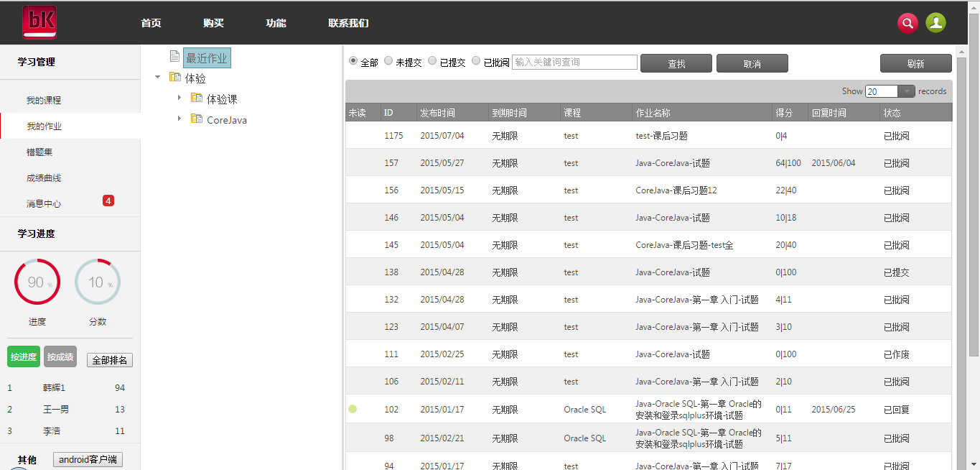Select the 已批阅 radio button
Viewport: 980px width, 470px height.
[x=476, y=61]
